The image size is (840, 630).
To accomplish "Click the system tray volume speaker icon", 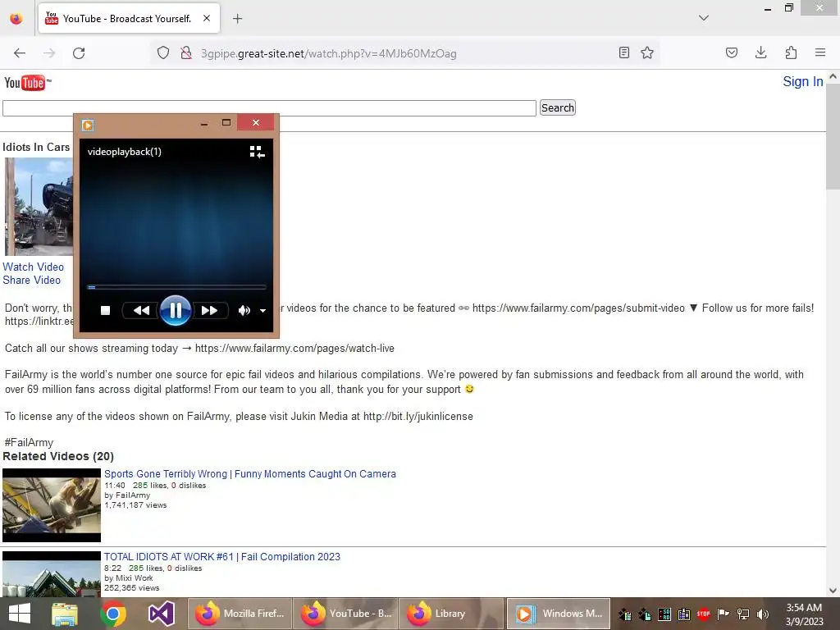I will click(763, 614).
